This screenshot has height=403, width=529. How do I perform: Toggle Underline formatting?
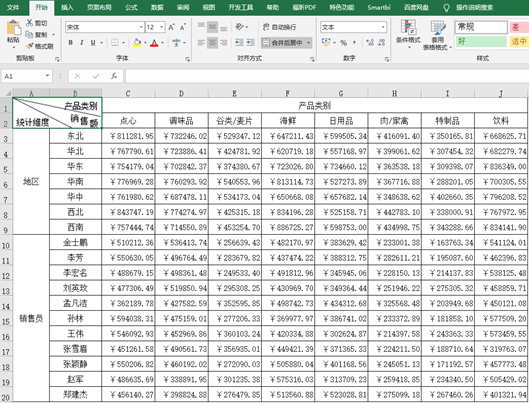tap(93, 43)
